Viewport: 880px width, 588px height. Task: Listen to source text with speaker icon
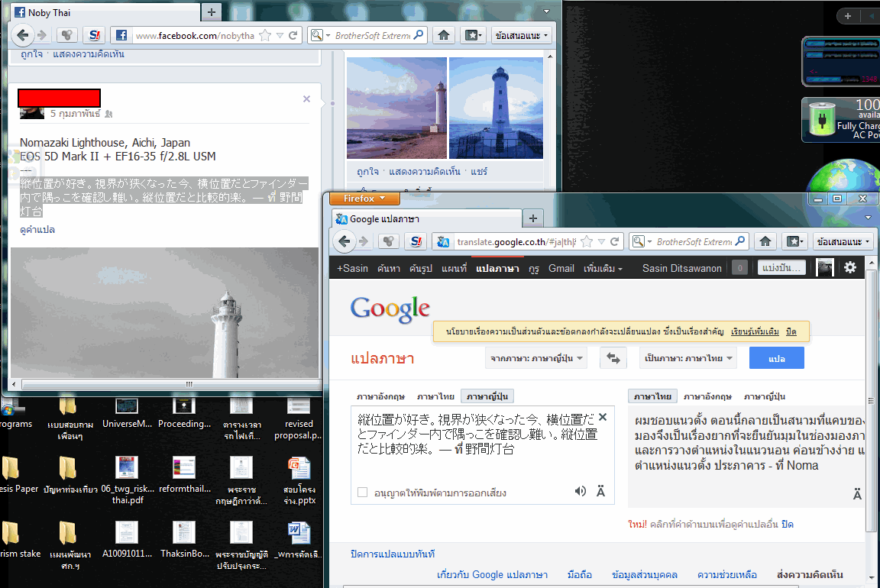tap(581, 492)
